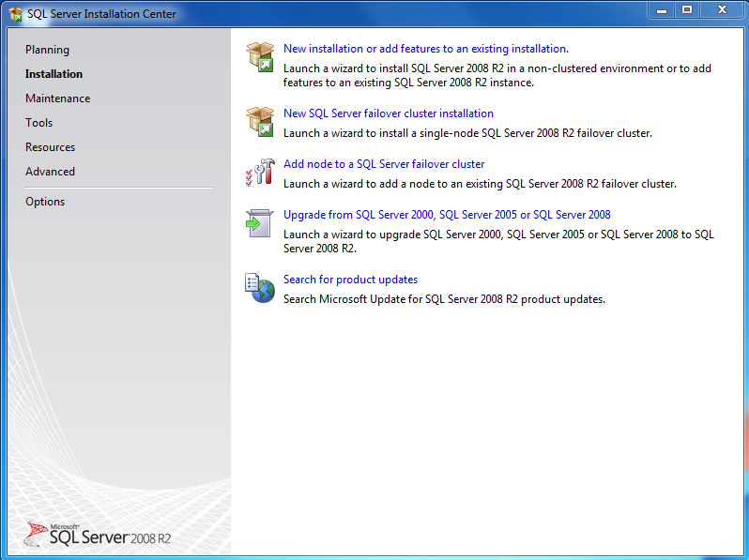The width and height of the screenshot is (749, 560).
Task: Open the Planning section
Action: [x=47, y=50]
